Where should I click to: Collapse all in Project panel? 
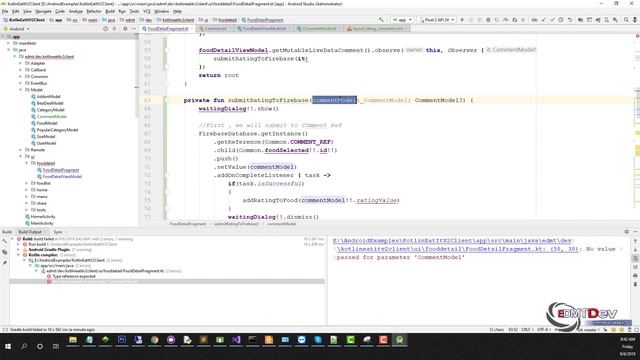pyautogui.click(x=115, y=29)
